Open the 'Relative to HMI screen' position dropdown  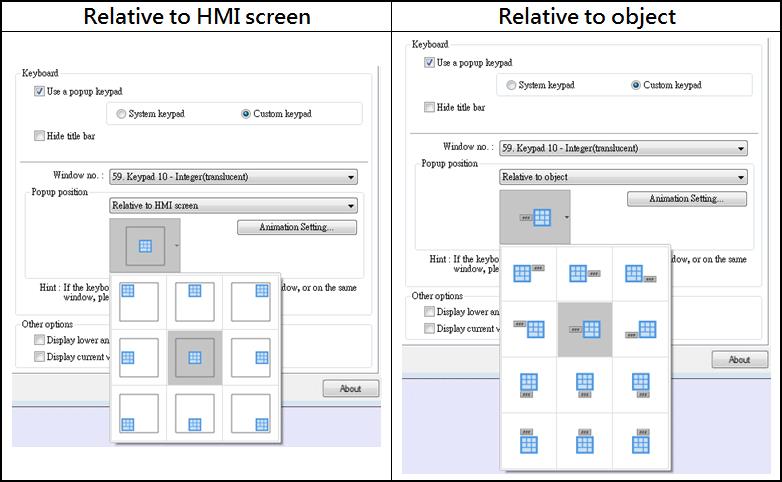(233, 206)
